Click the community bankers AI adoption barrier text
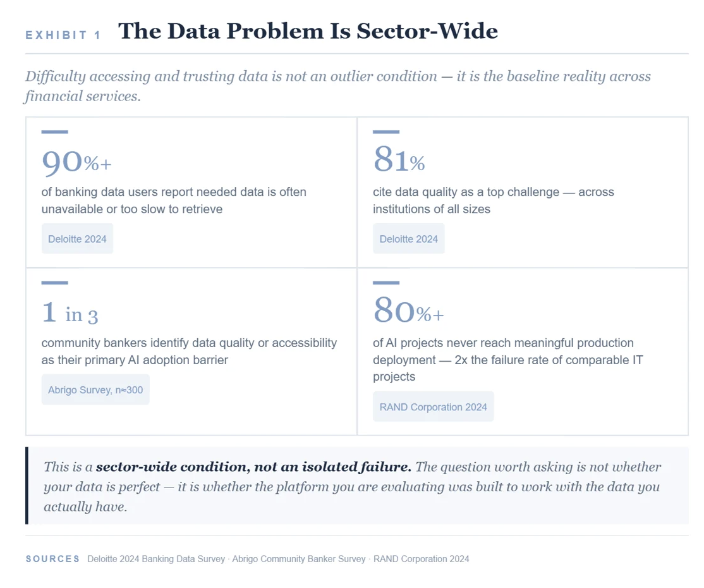The image size is (704, 588). (x=189, y=352)
